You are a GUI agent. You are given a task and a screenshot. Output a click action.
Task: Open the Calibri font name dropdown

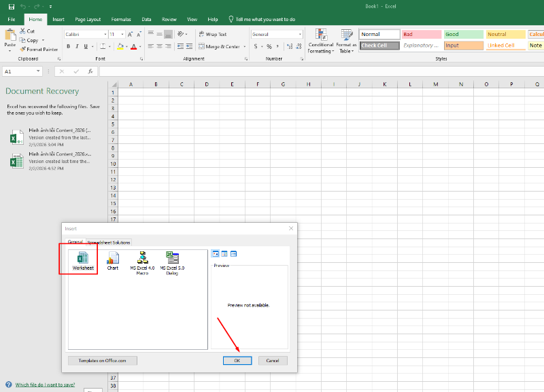[x=105, y=35]
